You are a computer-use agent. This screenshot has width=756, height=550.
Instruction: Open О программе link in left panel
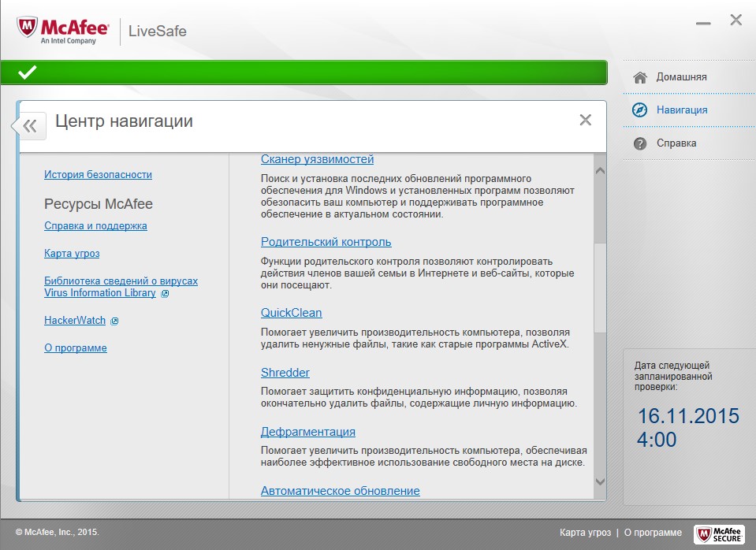(76, 347)
